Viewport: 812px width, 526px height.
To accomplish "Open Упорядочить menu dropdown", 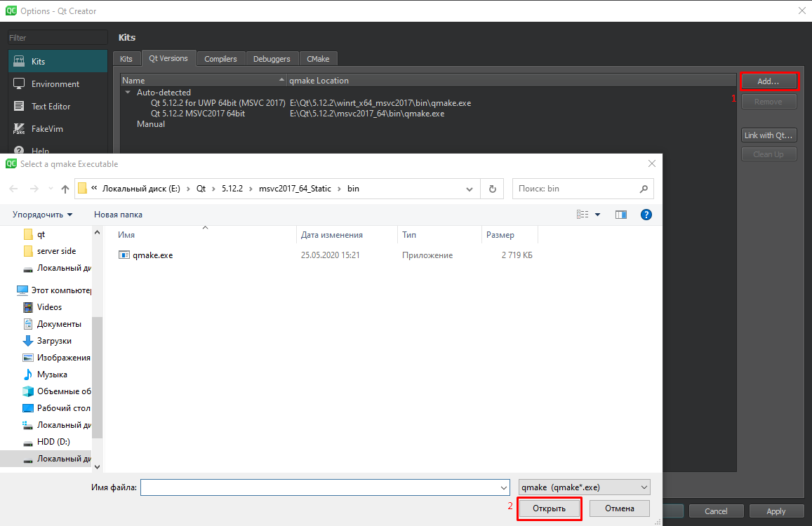I will tap(43, 215).
